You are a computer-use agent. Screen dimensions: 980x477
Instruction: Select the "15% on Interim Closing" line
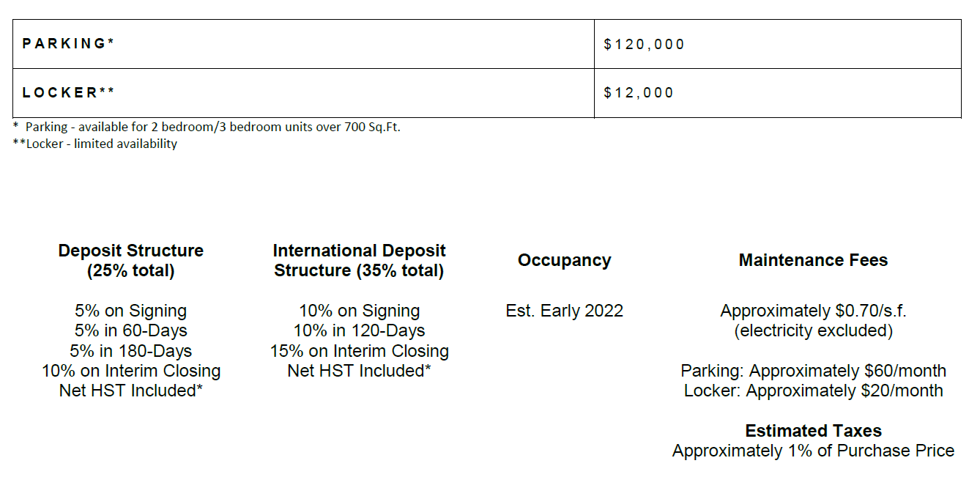click(x=359, y=351)
